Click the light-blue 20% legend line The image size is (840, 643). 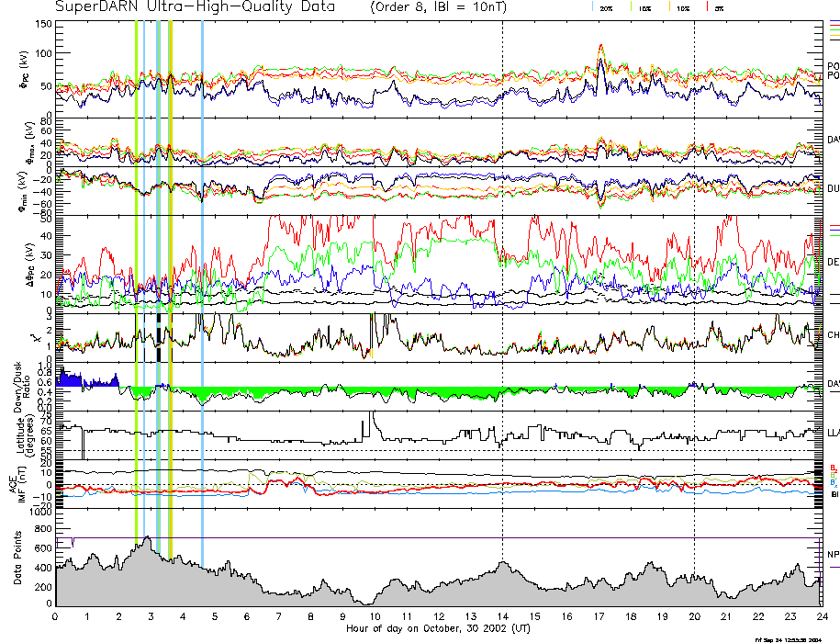click(x=592, y=6)
